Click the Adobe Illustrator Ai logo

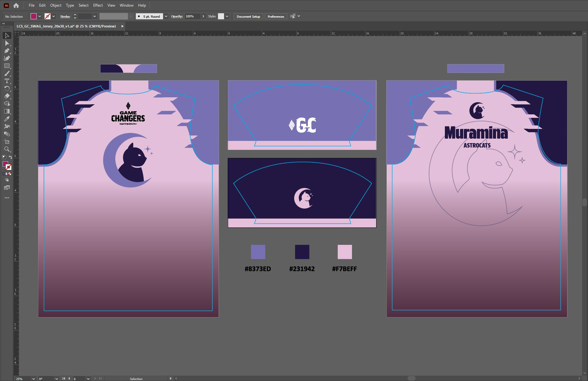[6, 5]
